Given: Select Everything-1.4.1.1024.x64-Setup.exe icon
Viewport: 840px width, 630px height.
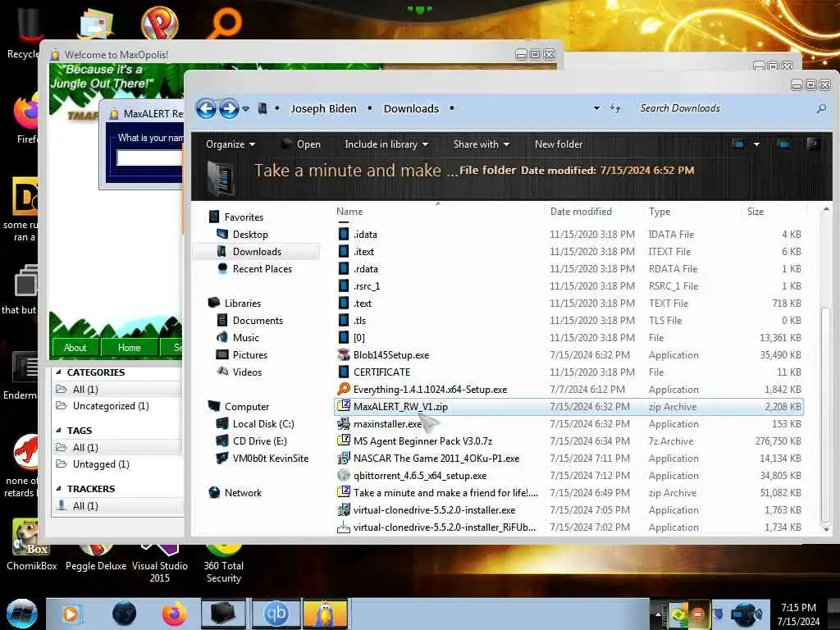Looking at the screenshot, I should (344, 389).
